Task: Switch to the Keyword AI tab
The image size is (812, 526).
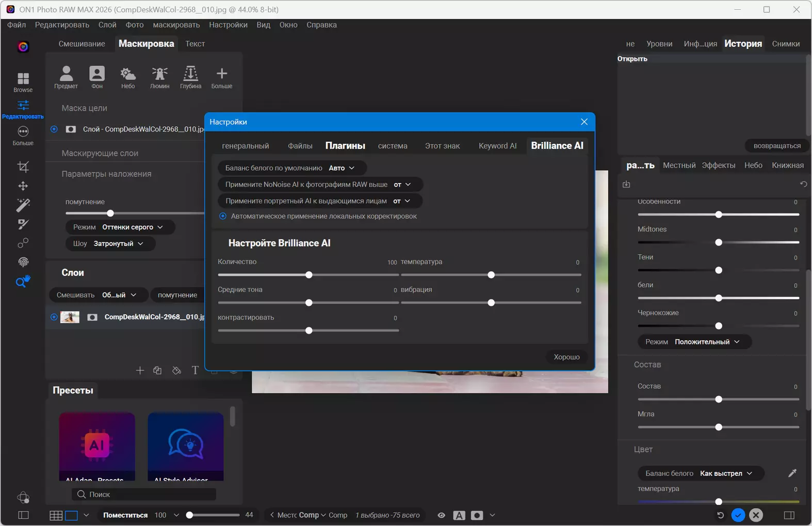Action: [x=497, y=146]
